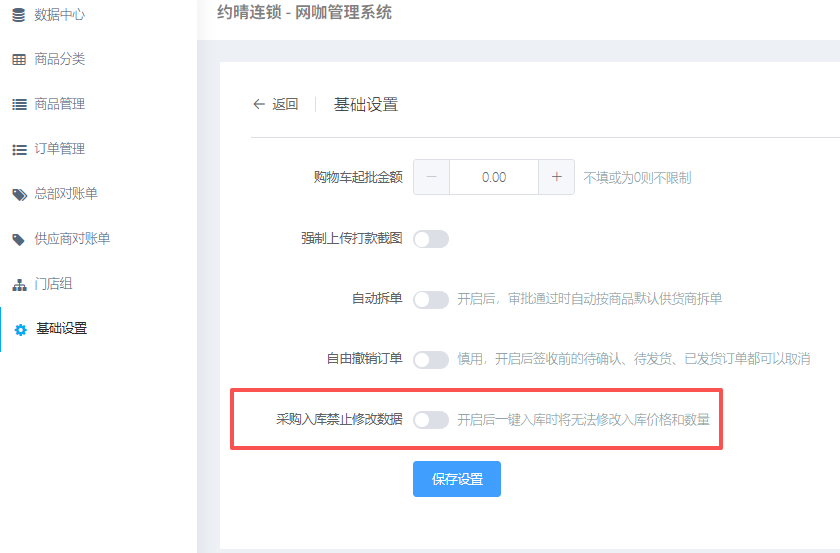
Task: Click the 订单管理 list icon
Action: coord(19,150)
